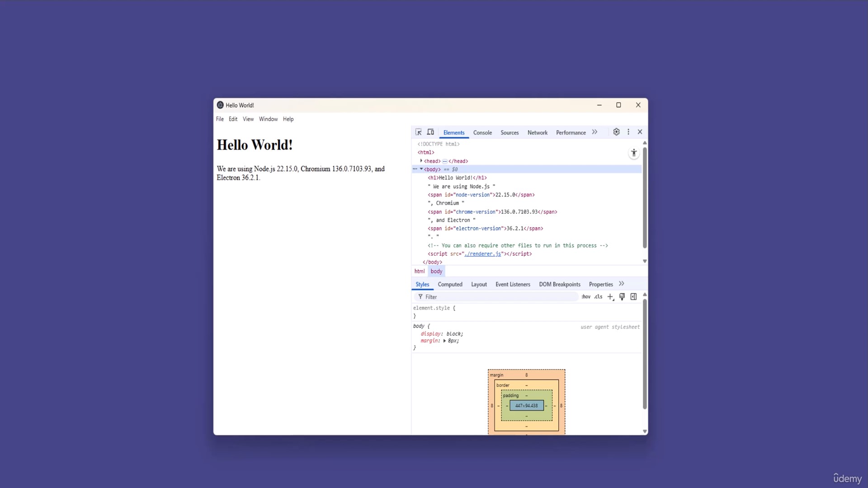Click the ellipsis inside collapsed head tag
This screenshot has width=868, height=488.
[x=444, y=161]
